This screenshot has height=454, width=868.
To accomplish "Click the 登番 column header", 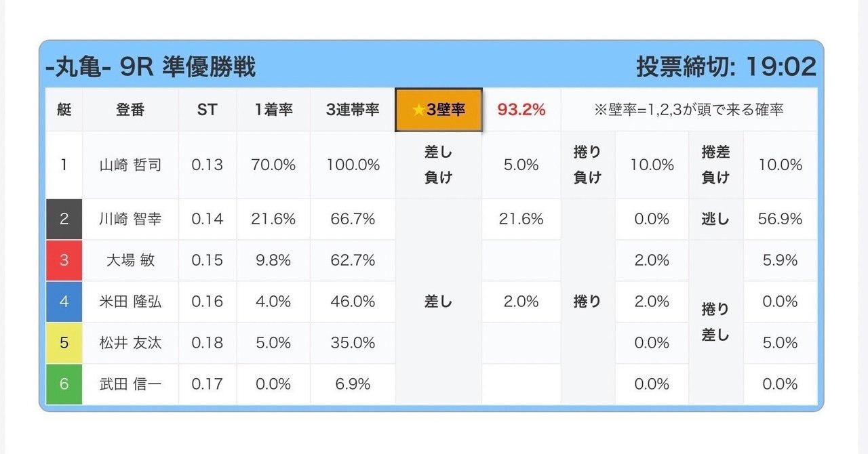I will [130, 110].
